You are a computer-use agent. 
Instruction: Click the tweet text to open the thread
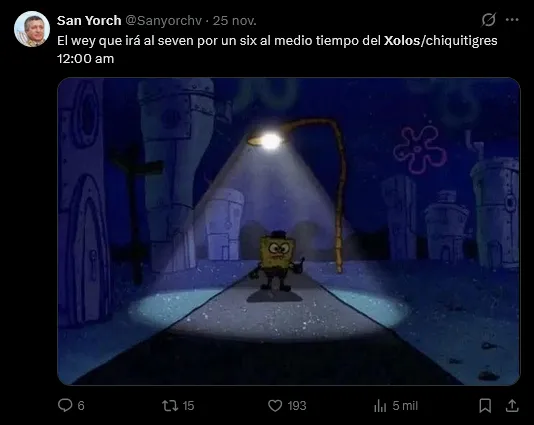pyautogui.click(x=277, y=50)
